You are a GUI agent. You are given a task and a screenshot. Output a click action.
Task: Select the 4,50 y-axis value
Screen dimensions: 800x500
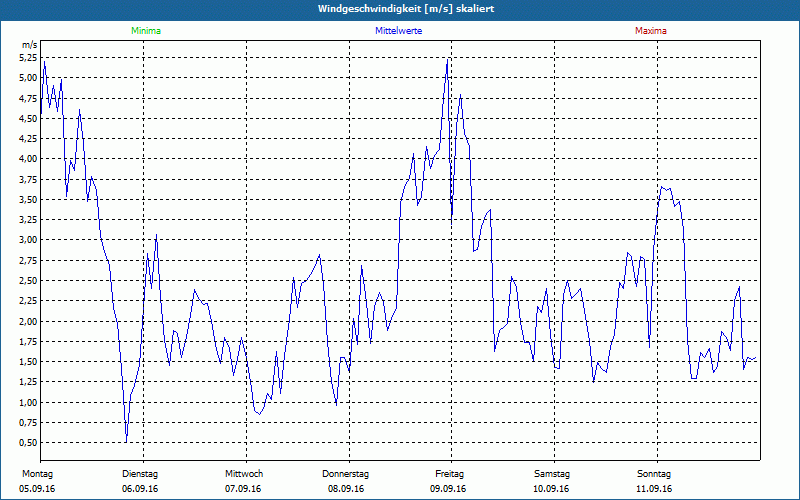(29, 118)
